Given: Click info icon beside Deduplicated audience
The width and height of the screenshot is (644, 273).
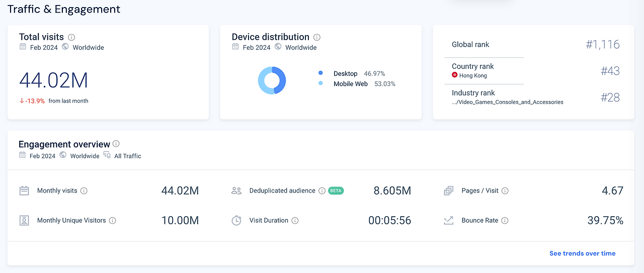Looking at the screenshot, I should (322, 191).
